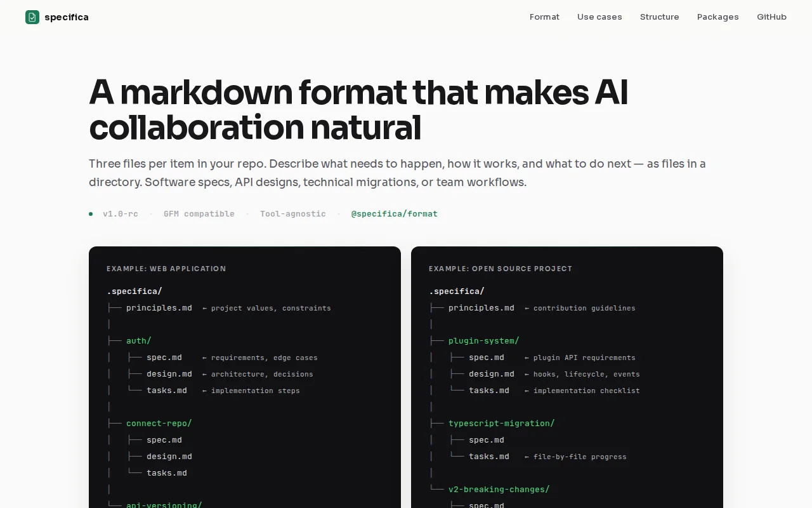Click the Example: Open Source Project heading
This screenshot has height=508, width=812.
(501, 269)
